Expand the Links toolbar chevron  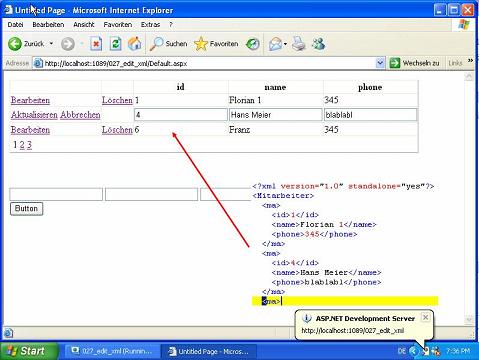[x=470, y=61]
